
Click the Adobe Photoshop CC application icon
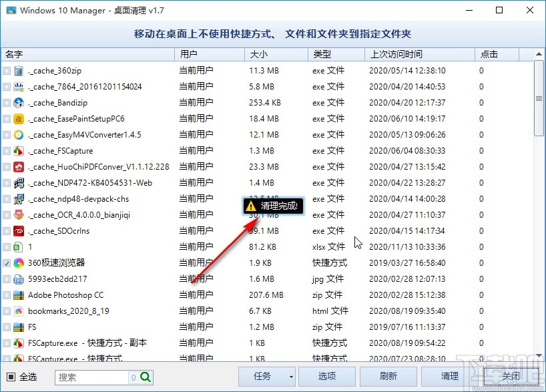[x=17, y=295]
